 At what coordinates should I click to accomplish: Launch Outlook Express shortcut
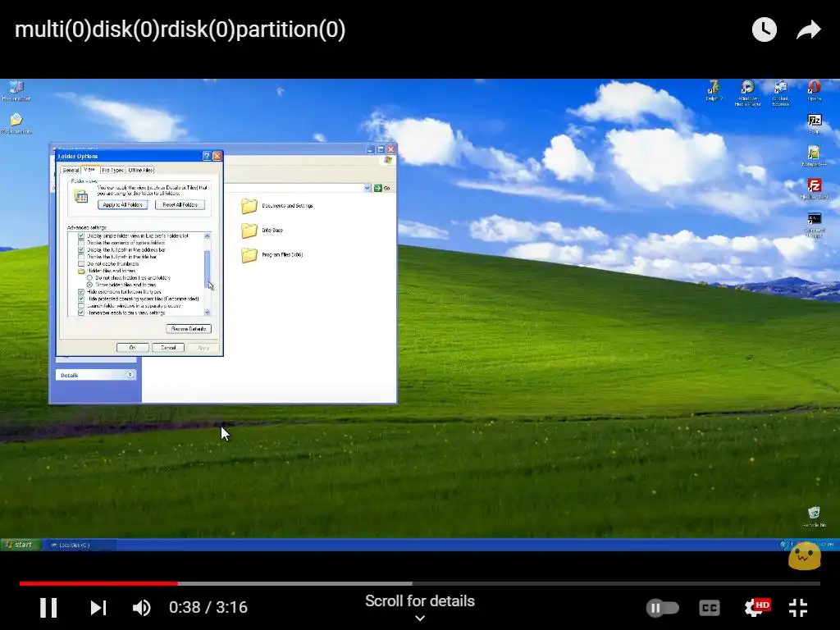[781, 92]
